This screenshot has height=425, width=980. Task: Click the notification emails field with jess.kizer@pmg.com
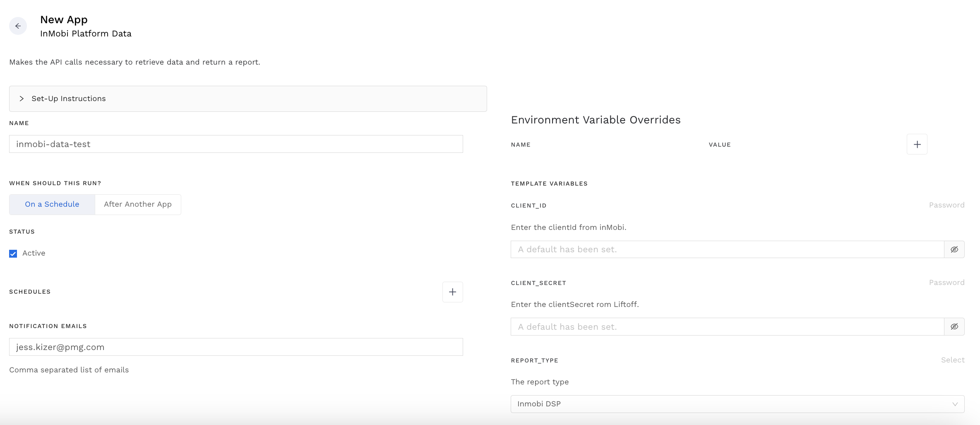coord(235,347)
